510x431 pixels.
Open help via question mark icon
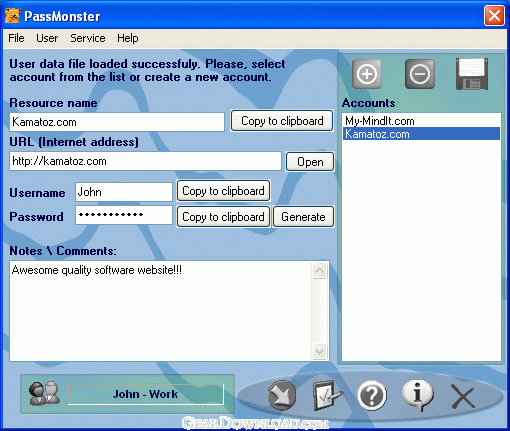tap(372, 395)
